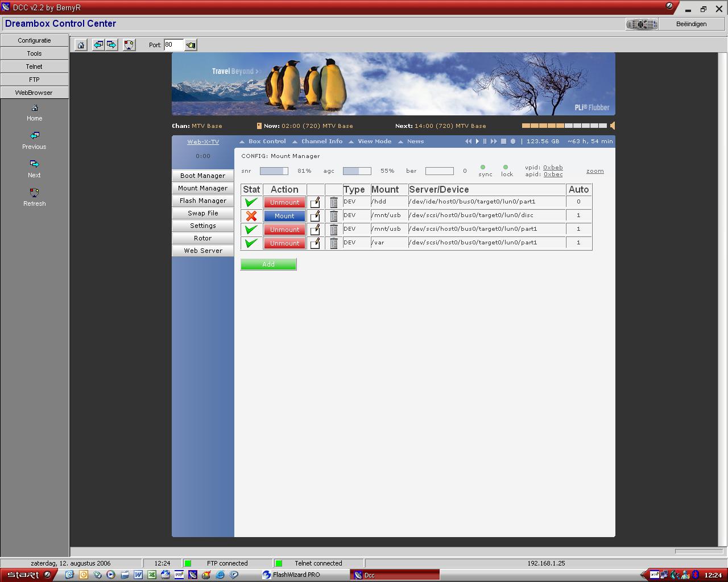
Task: Apply the port with the go button
Action: pyautogui.click(x=191, y=45)
